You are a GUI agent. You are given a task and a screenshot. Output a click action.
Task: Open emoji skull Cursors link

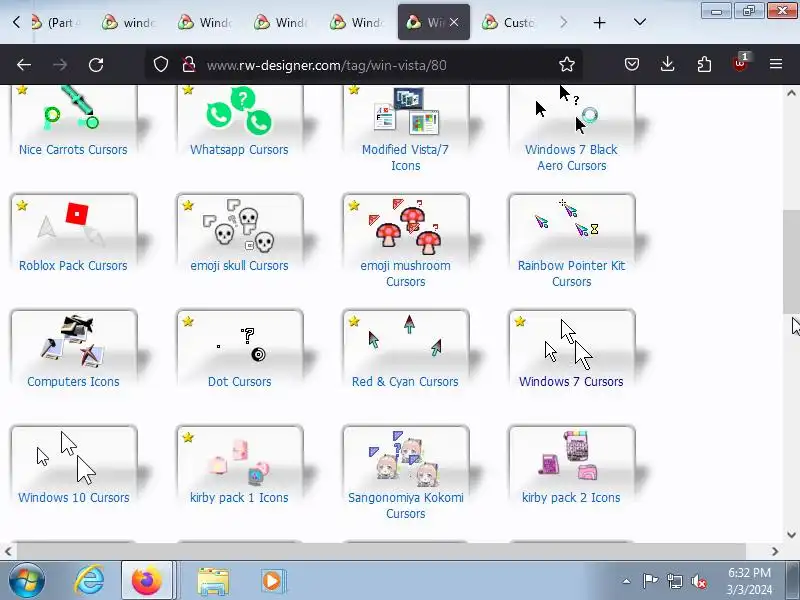239,265
